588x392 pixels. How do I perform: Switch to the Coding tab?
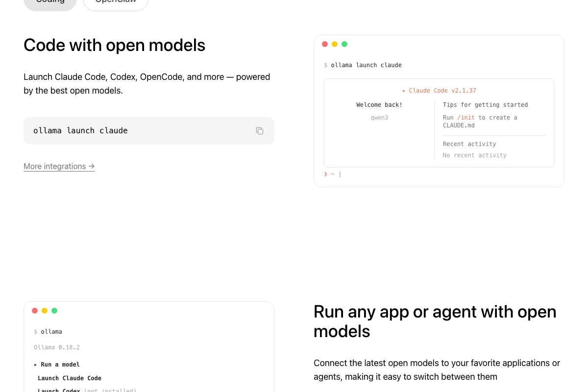[x=50, y=3]
